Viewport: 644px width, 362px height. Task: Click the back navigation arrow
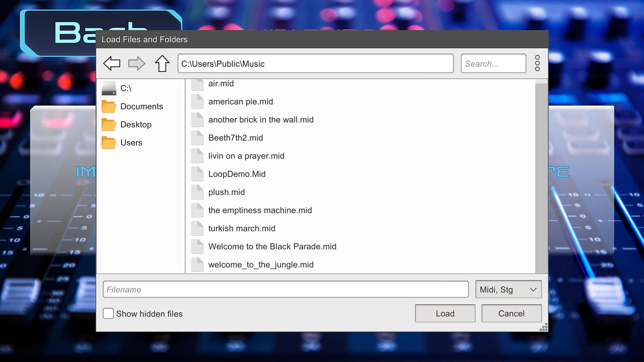point(112,63)
